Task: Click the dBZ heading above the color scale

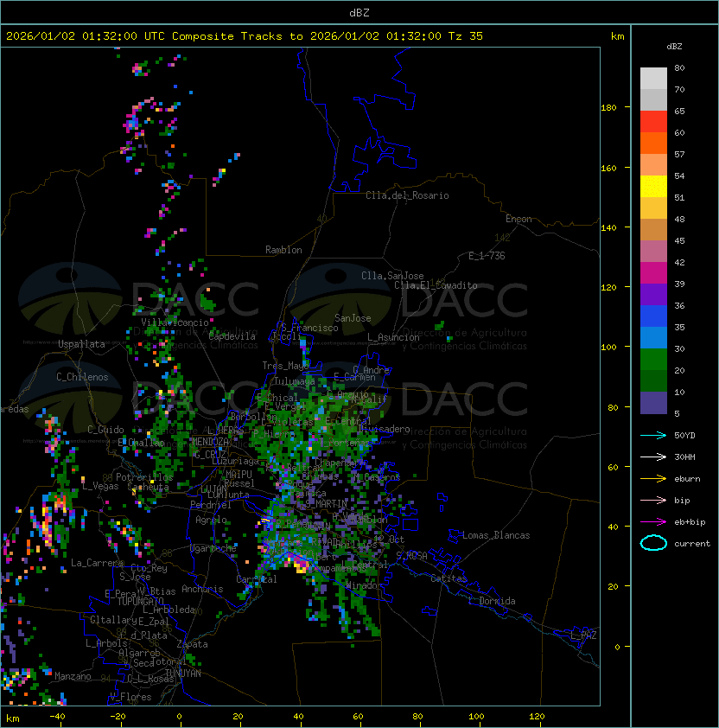Action: [674, 47]
